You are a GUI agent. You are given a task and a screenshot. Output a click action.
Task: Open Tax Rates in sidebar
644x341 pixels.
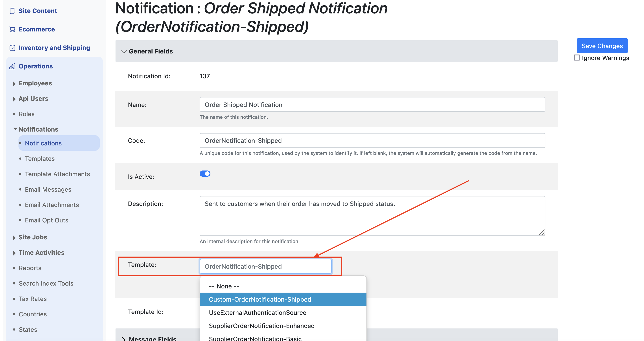(x=33, y=299)
